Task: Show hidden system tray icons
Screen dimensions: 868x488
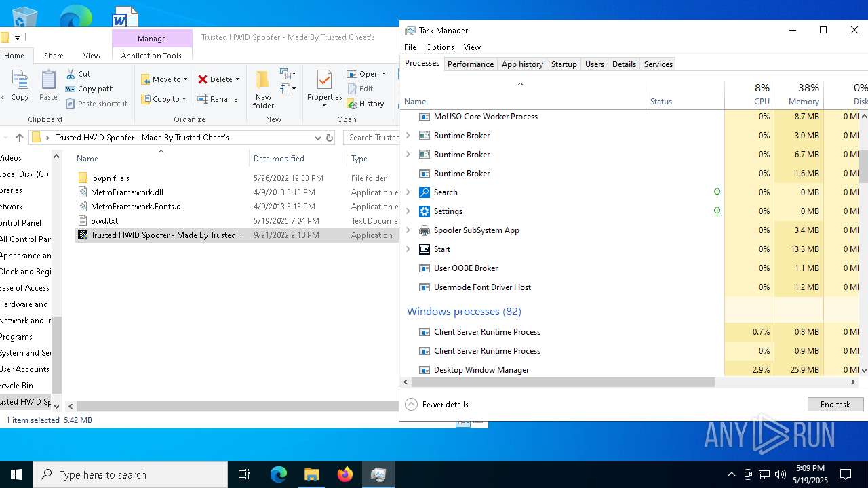Action: 731,474
